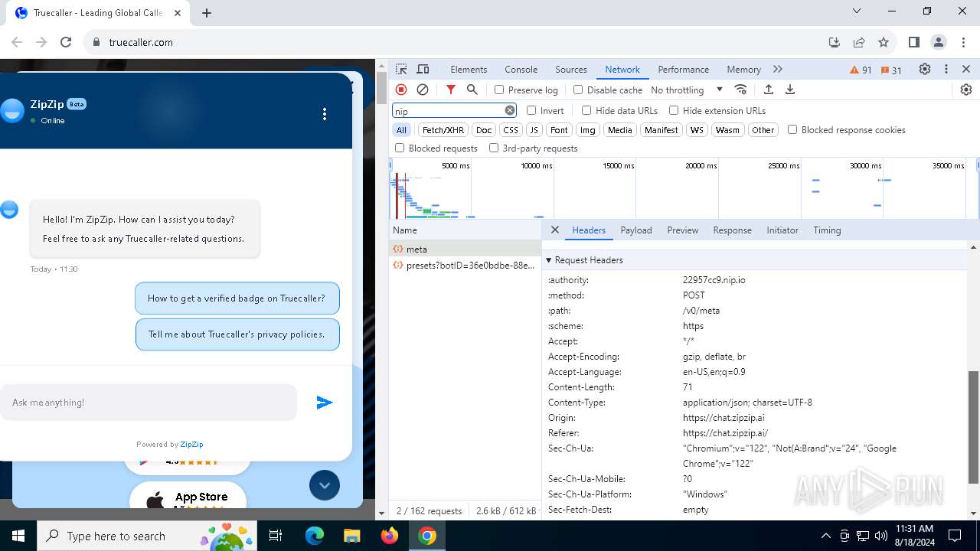This screenshot has height=551, width=980.
Task: Open the ZipZip 'Powered by' link
Action: point(191,444)
